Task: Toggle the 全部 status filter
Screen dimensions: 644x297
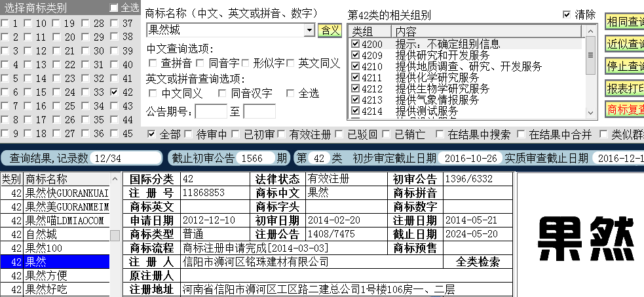Action: pos(151,134)
